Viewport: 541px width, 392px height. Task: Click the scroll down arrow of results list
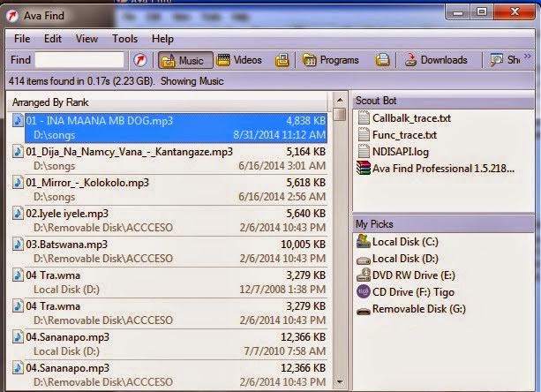tap(340, 381)
